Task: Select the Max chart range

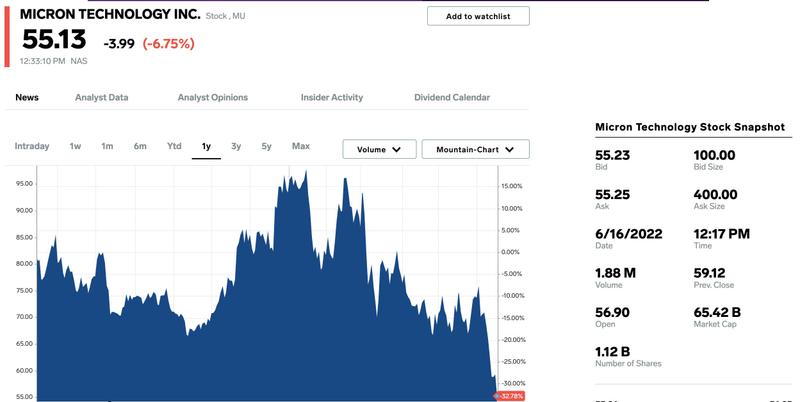Action: 301,146
